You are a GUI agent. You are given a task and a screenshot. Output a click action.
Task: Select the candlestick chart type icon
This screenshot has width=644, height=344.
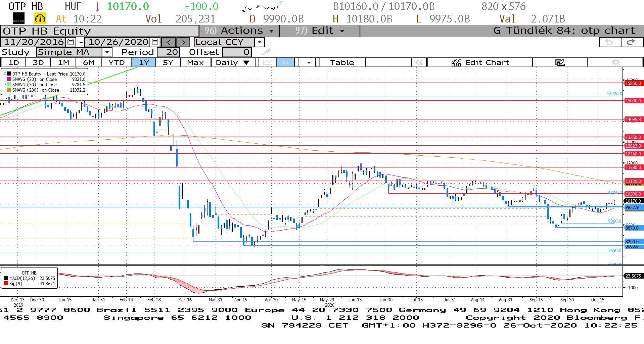click(x=285, y=62)
